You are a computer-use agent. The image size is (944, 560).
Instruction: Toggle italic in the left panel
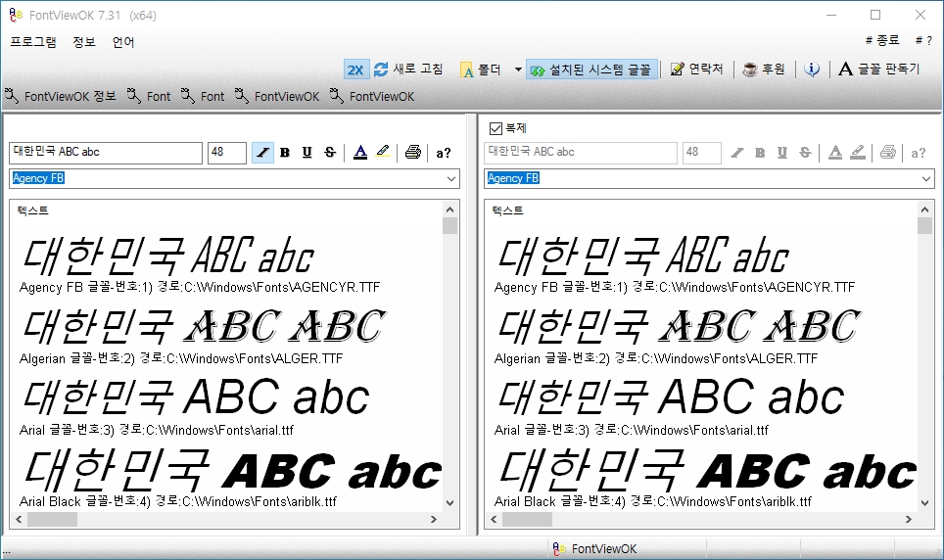[262, 153]
